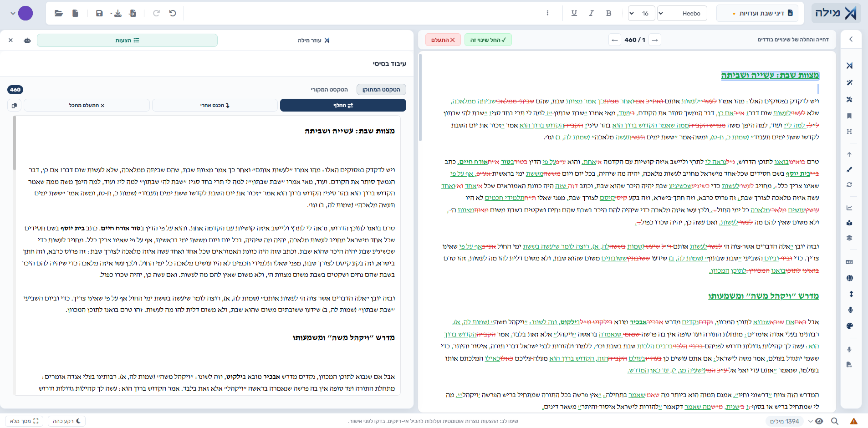868x428 pixels.
Task: Open dropdown arrow beside download icon
Action: pos(111,14)
